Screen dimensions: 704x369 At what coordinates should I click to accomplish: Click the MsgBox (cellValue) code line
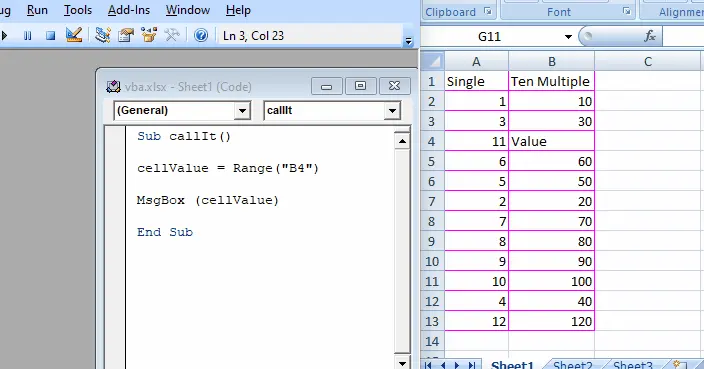[208, 200]
